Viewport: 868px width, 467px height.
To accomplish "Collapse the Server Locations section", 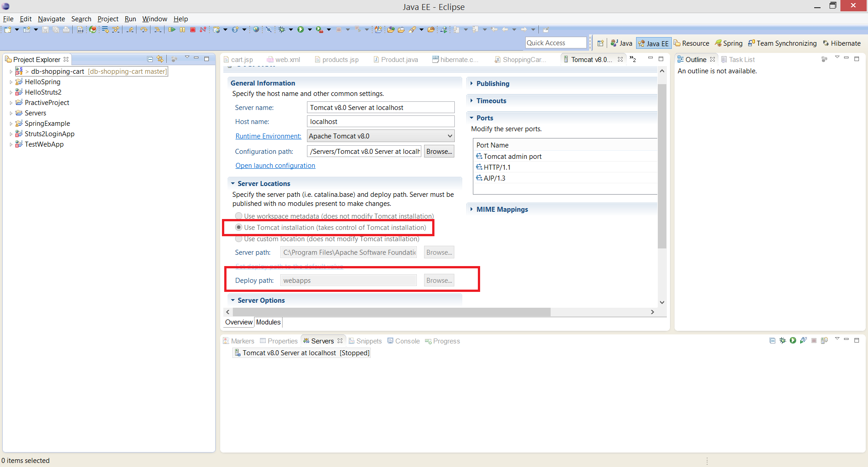I will (x=233, y=183).
